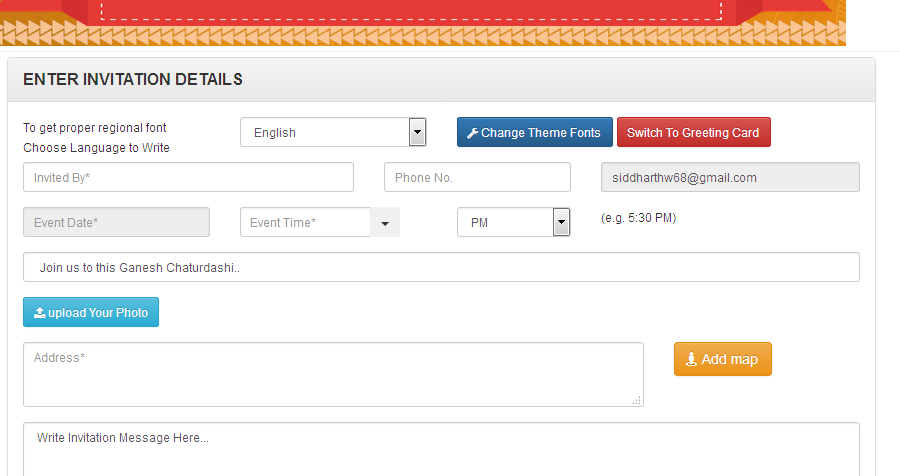This screenshot has height=476, width=900.
Task: Click "Choose Language to Write" label
Action: click(96, 148)
